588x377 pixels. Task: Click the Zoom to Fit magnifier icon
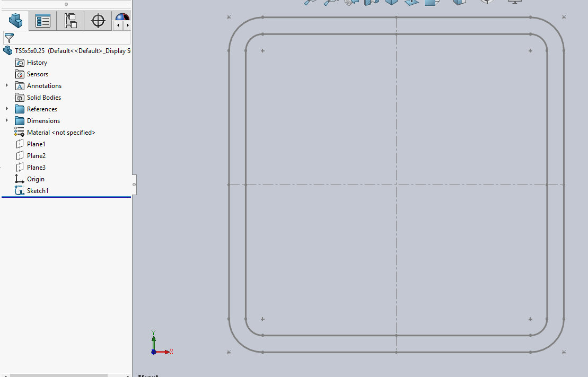(311, 2)
